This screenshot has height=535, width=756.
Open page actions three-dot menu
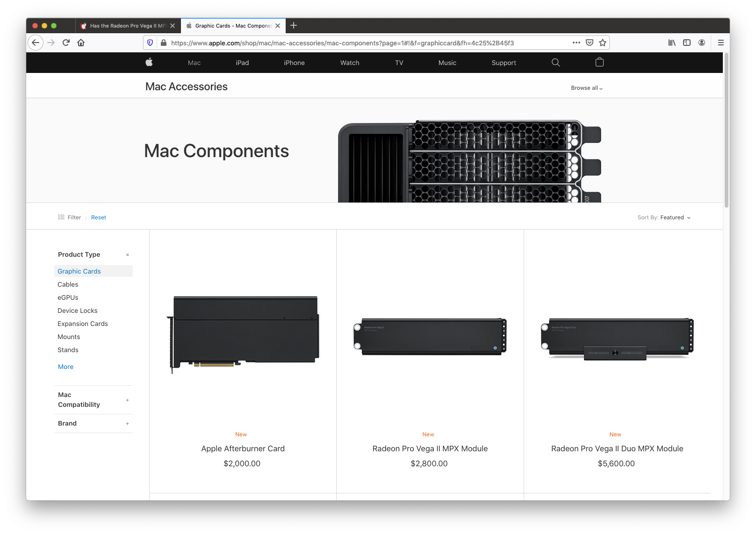[576, 43]
